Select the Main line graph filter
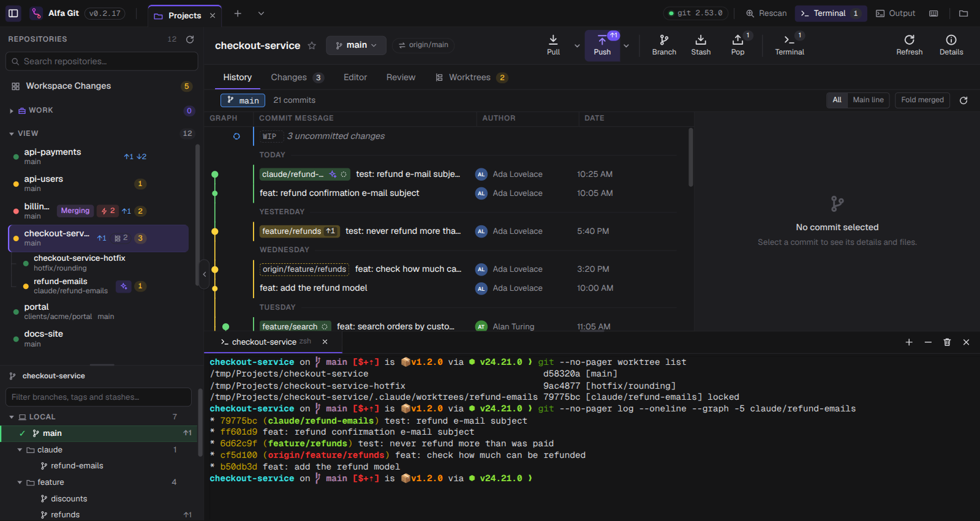This screenshot has width=980, height=521. (868, 100)
